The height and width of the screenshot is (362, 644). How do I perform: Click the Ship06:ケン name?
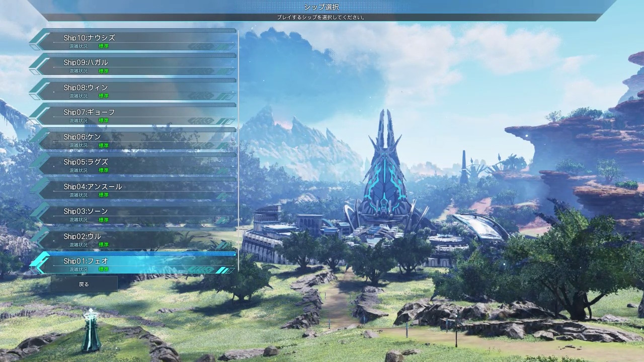[x=82, y=137]
